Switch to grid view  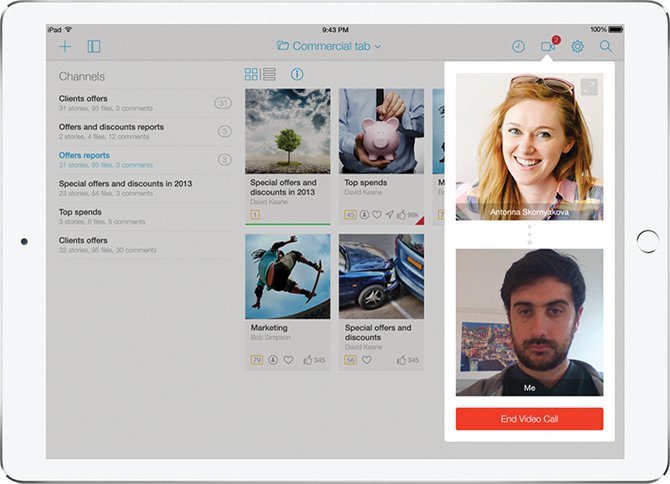[252, 74]
